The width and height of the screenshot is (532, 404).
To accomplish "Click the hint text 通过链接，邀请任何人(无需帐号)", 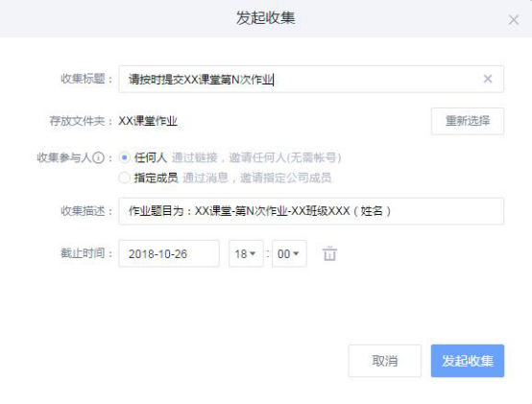I will tap(256, 157).
